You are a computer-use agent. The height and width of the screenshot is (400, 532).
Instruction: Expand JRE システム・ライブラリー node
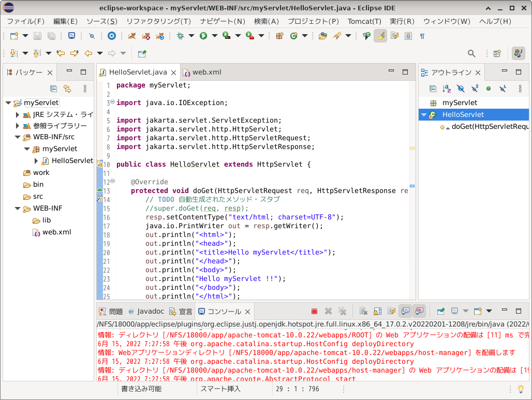click(17, 115)
